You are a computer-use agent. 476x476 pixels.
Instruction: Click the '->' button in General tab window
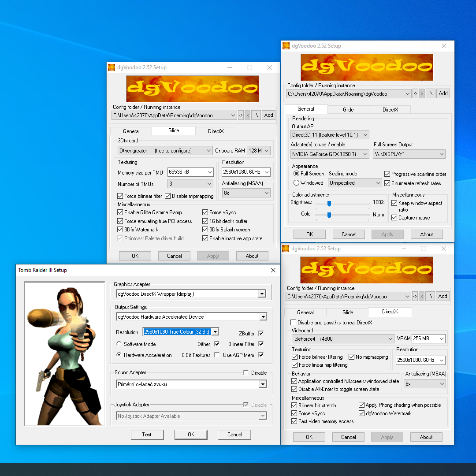[x=415, y=94]
